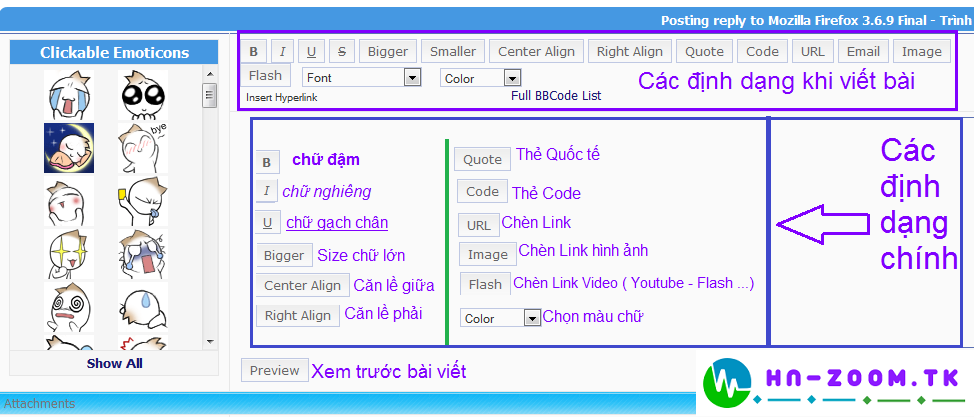
Task: Toggle Underline (U) in the top toolbar
Action: tap(311, 52)
